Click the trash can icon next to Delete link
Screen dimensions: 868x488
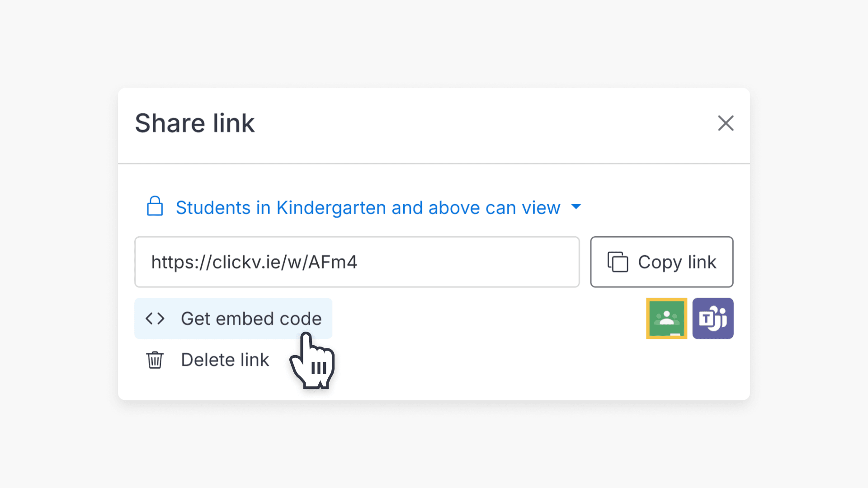[155, 360]
